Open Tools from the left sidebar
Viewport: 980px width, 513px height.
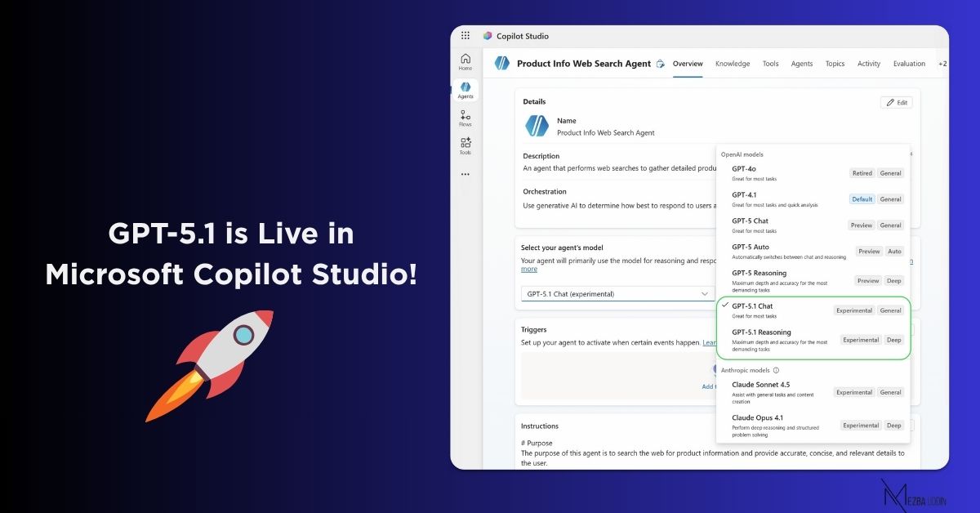pyautogui.click(x=465, y=144)
